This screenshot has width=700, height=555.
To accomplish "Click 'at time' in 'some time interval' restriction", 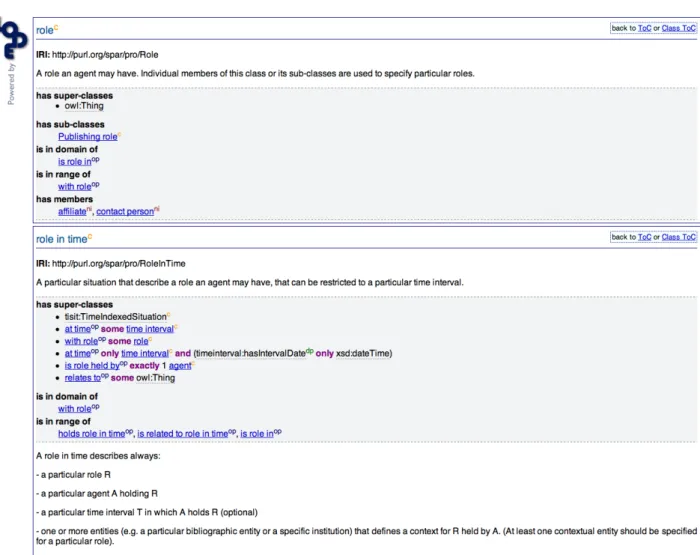I will 78,329.
